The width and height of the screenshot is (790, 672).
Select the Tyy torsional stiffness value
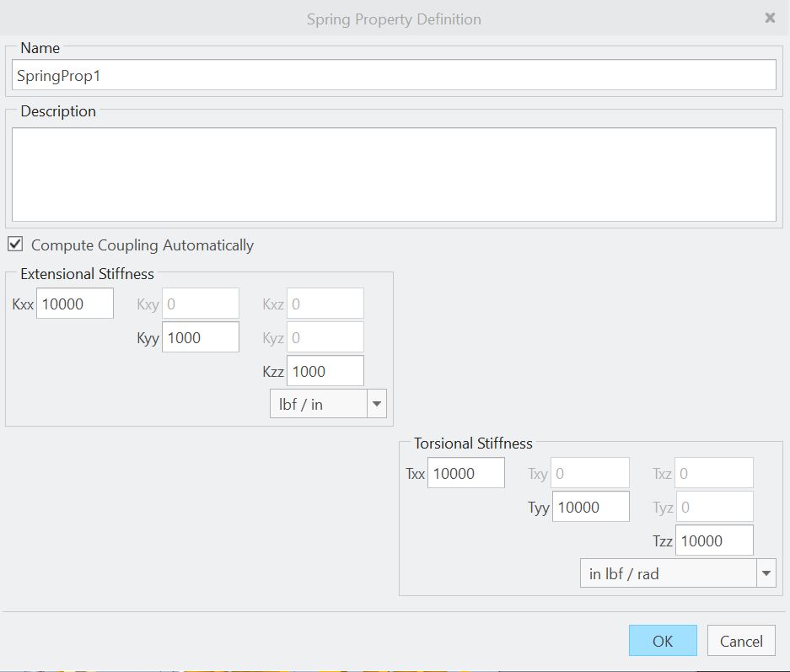(590, 506)
